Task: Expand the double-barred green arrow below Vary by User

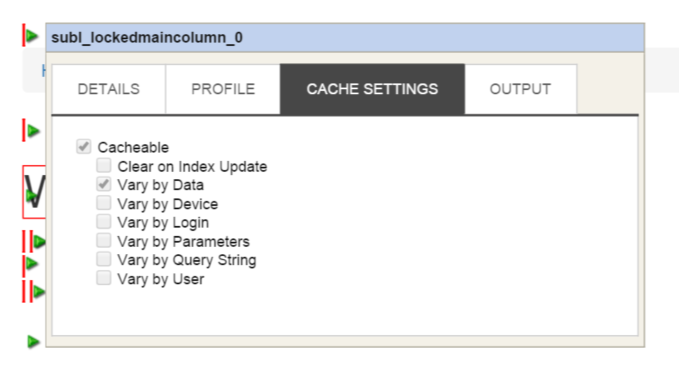Action: tap(39, 292)
